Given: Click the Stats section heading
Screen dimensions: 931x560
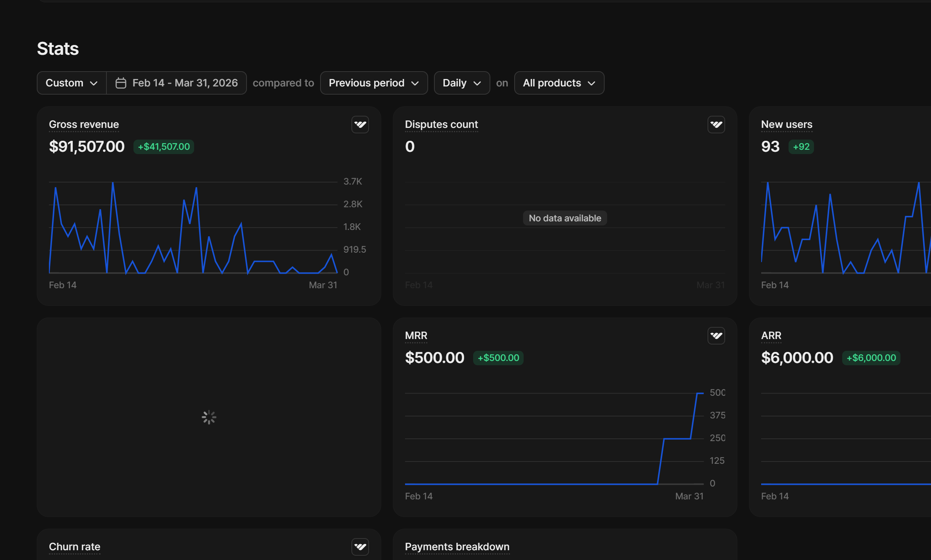Looking at the screenshot, I should tap(58, 49).
